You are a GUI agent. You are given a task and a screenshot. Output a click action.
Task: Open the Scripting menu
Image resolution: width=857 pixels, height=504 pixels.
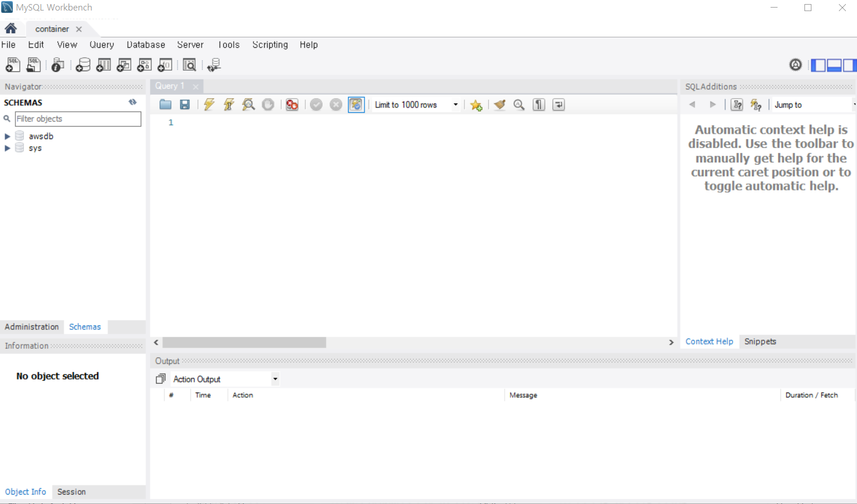pyautogui.click(x=270, y=45)
